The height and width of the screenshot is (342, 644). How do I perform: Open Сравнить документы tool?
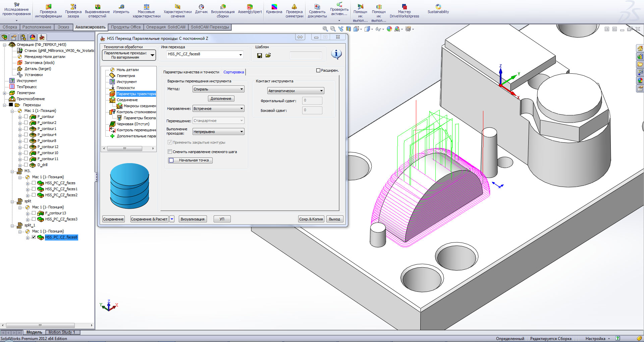(x=317, y=11)
